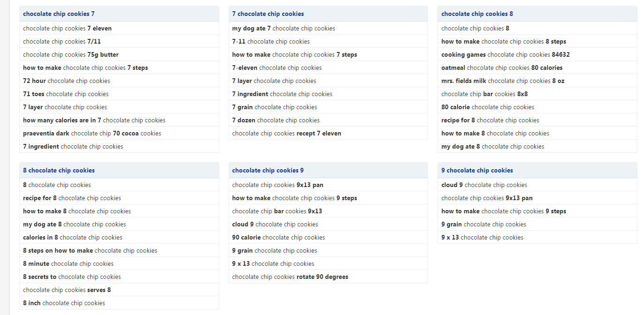Select "72 hour chocolate chip cookies" suggestion
The width and height of the screenshot is (644, 315).
click(x=67, y=81)
